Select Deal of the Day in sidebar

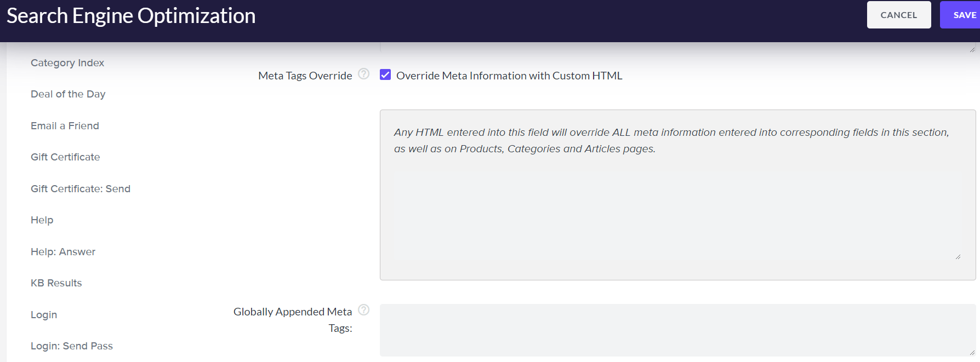68,94
